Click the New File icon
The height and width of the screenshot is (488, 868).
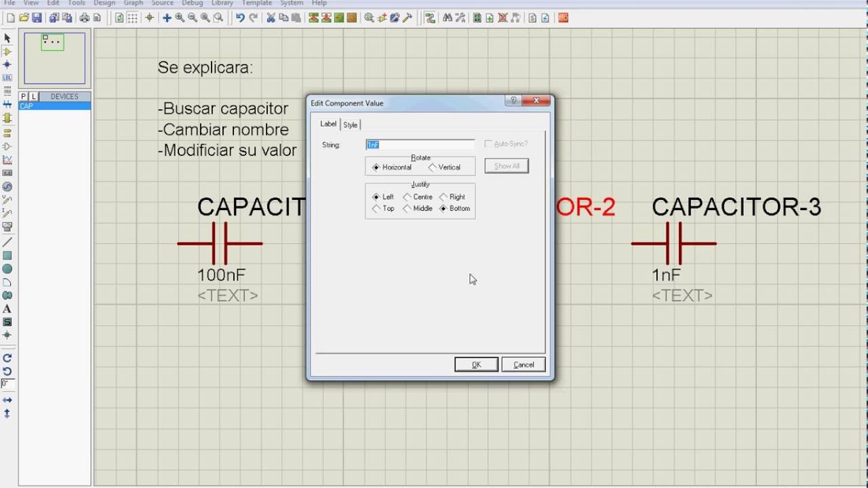[x=10, y=18]
